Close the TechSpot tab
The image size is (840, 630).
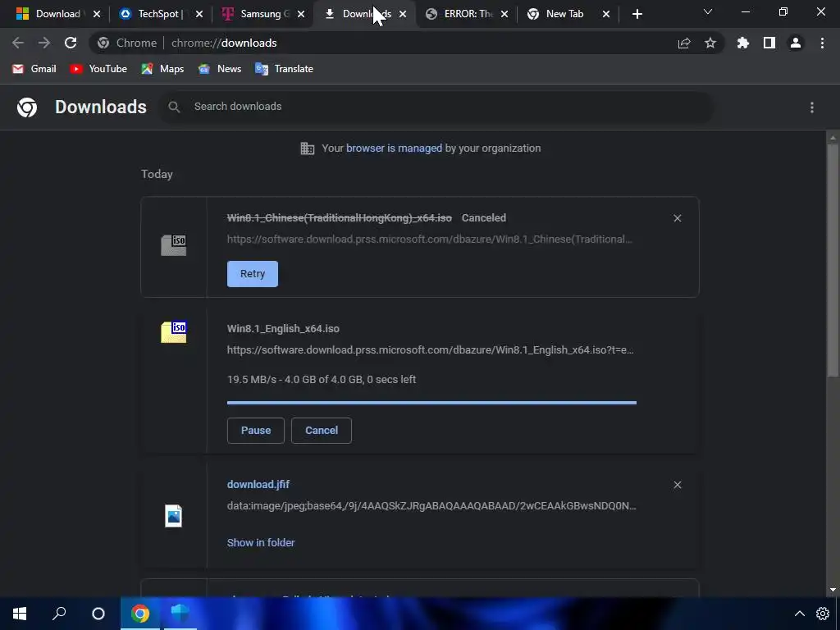coord(199,14)
